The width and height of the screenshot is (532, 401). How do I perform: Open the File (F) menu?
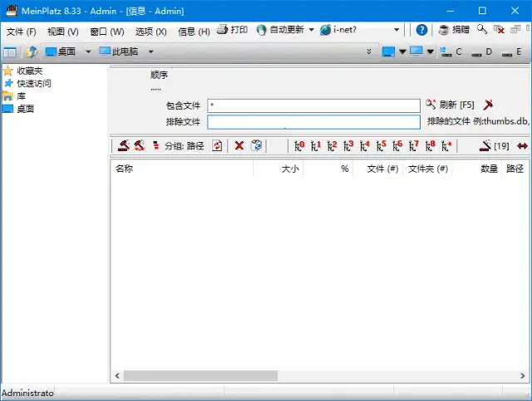pyautogui.click(x=22, y=31)
